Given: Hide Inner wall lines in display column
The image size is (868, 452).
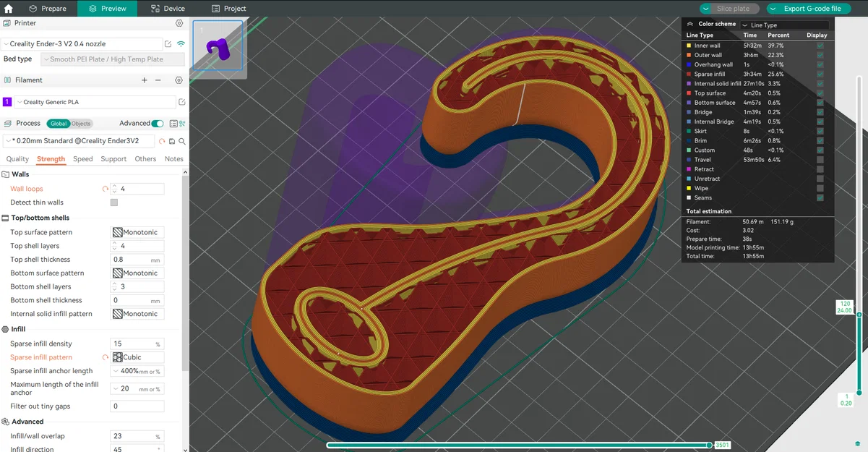Looking at the screenshot, I should click(820, 46).
